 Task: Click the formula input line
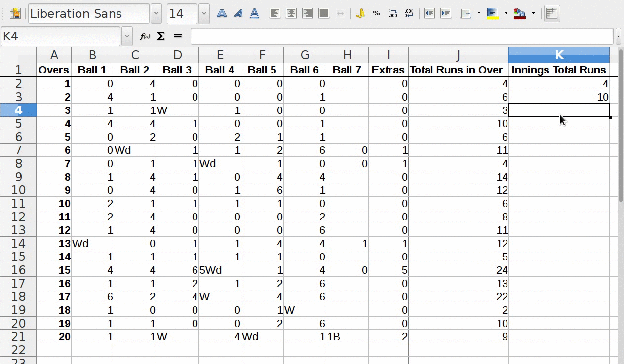pyautogui.click(x=402, y=36)
